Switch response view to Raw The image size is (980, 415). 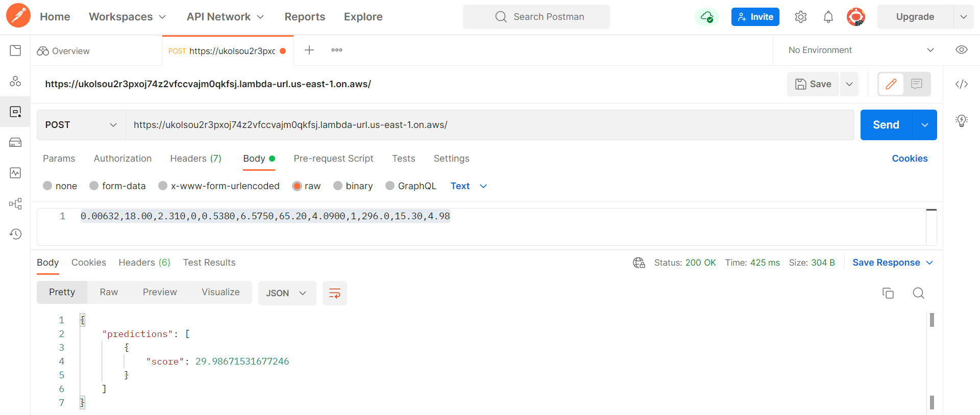coord(109,292)
